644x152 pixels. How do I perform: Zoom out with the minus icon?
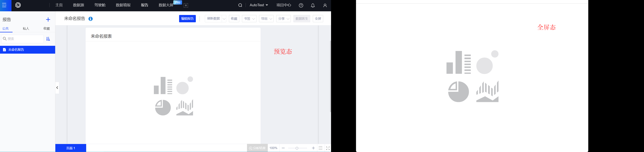pyautogui.click(x=283, y=148)
